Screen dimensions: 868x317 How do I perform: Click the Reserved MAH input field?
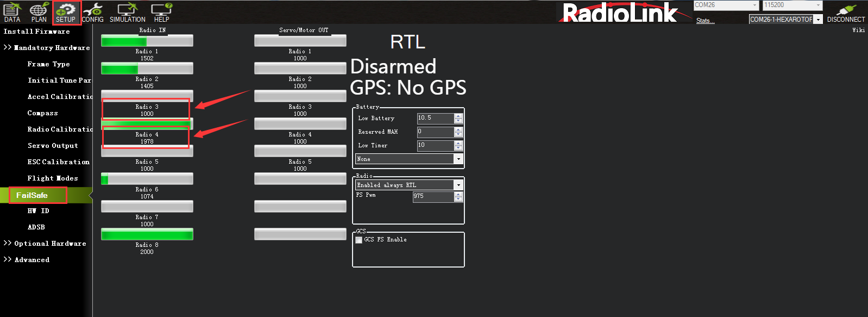coord(435,132)
